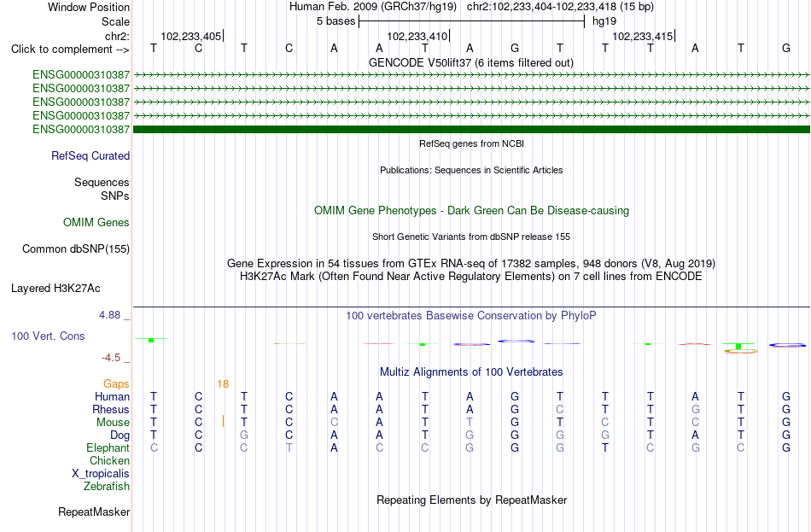Open the RefSeq Curated track label

[x=90, y=155]
